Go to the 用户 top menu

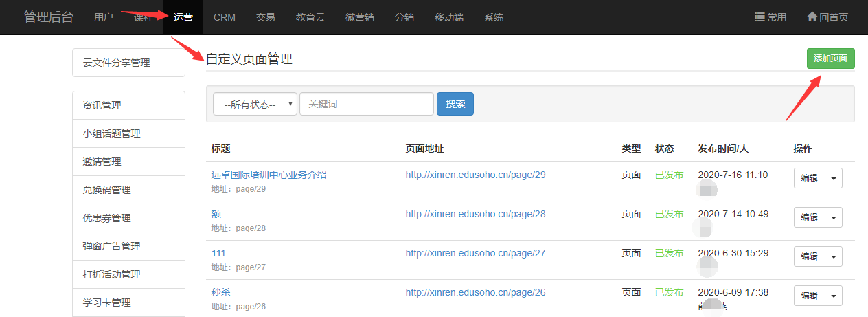103,17
